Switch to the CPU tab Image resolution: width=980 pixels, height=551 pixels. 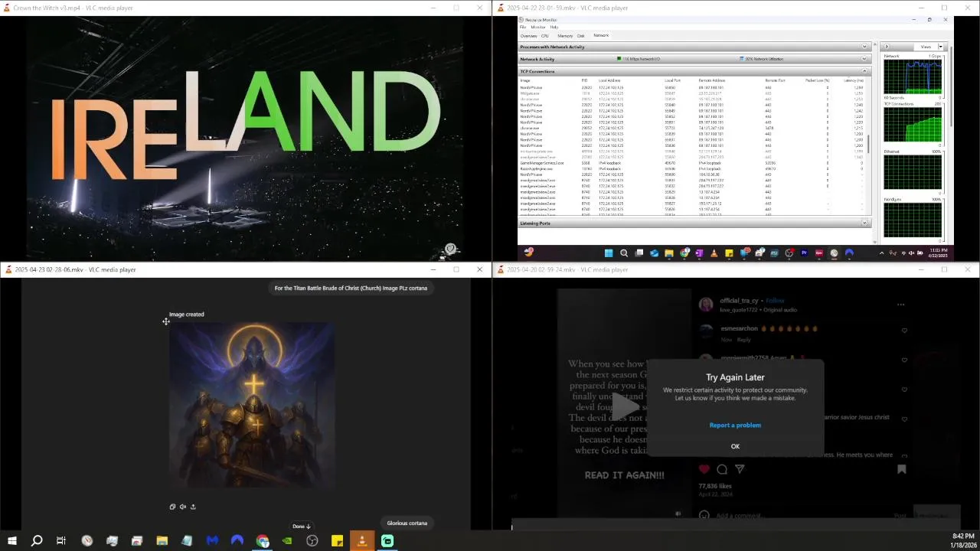click(x=545, y=36)
